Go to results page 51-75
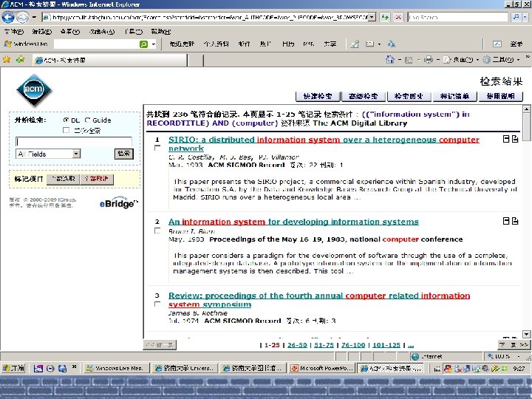Image resolution: width=532 pixels, height=399 pixels. click(x=324, y=345)
